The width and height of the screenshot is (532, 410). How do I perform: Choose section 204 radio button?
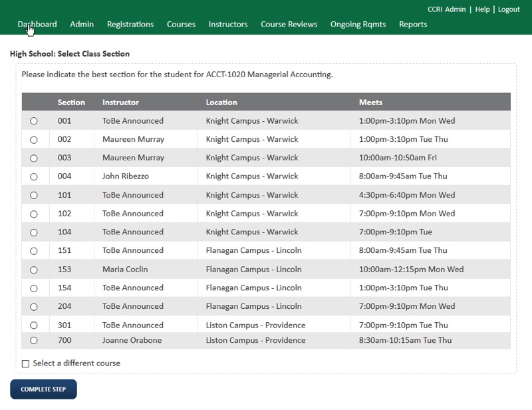click(34, 307)
